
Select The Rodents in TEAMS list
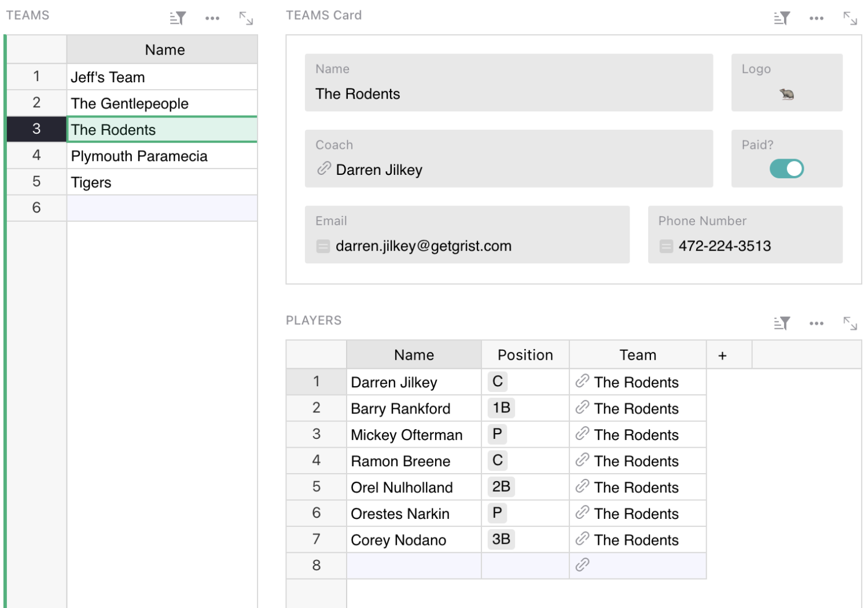click(162, 130)
